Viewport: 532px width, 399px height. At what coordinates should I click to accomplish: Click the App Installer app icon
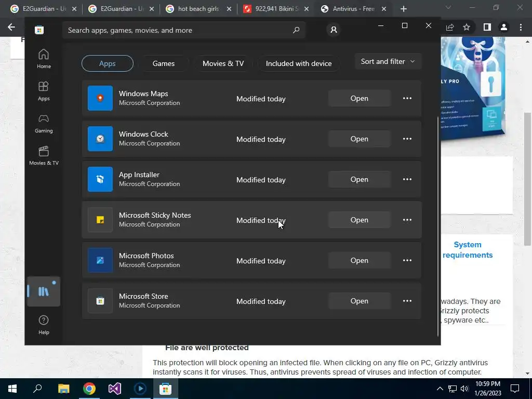pos(100,179)
